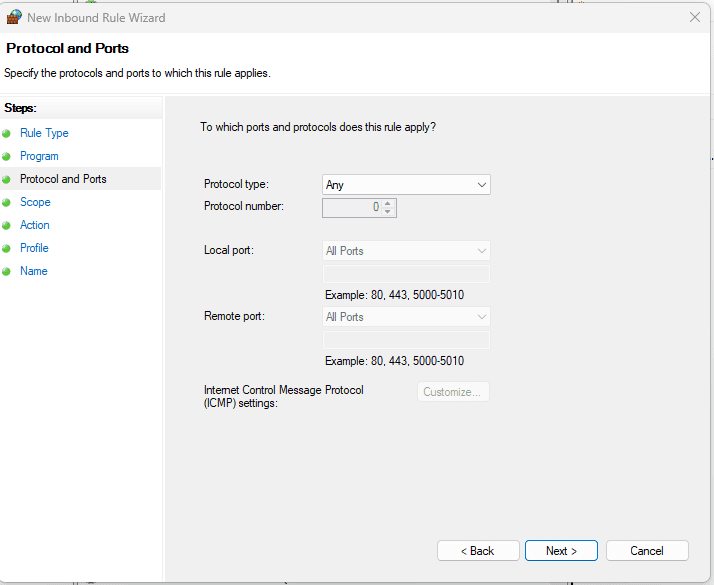Open the Protocol type dropdown
714x585 pixels.
[406, 185]
